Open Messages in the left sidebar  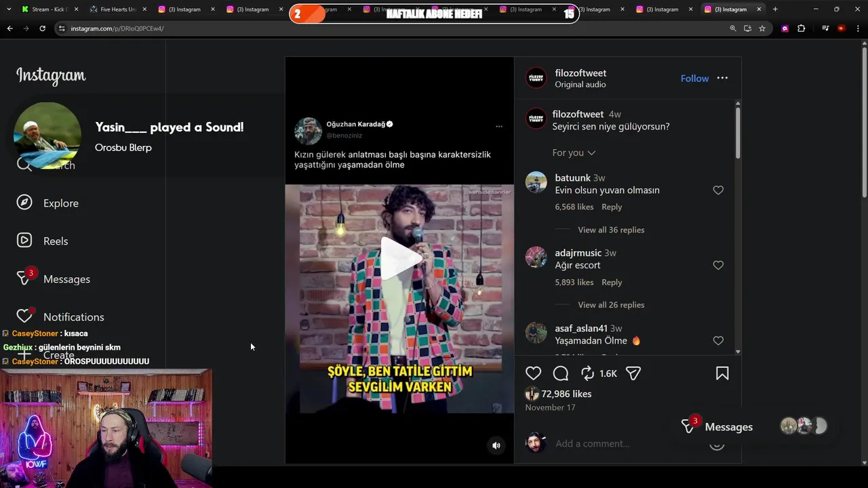(53, 279)
